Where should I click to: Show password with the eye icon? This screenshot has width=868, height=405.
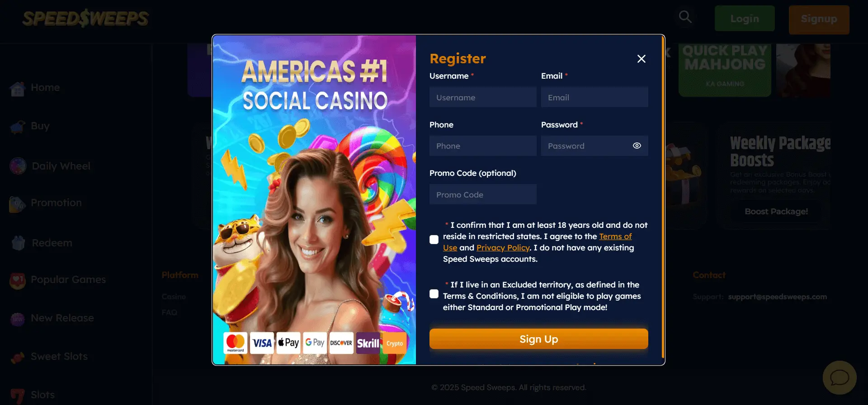[x=637, y=146]
